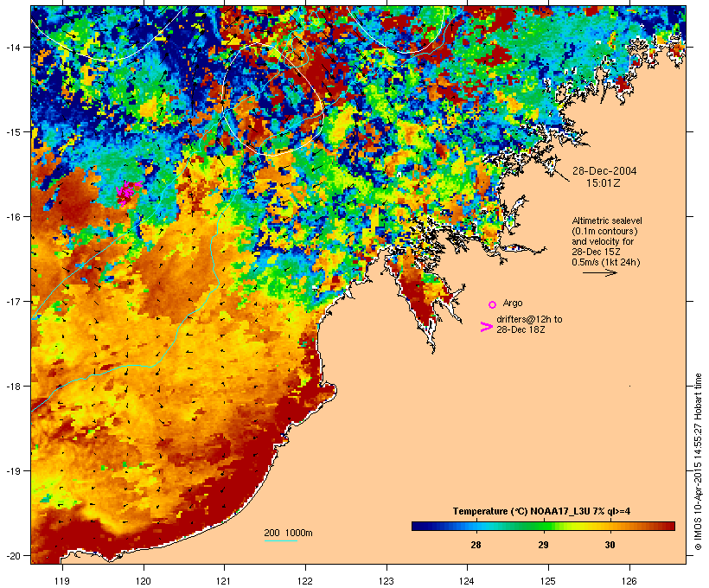Click the longitude axis label 124
Image resolution: width=709 pixels, height=588 pixels.
click(467, 581)
